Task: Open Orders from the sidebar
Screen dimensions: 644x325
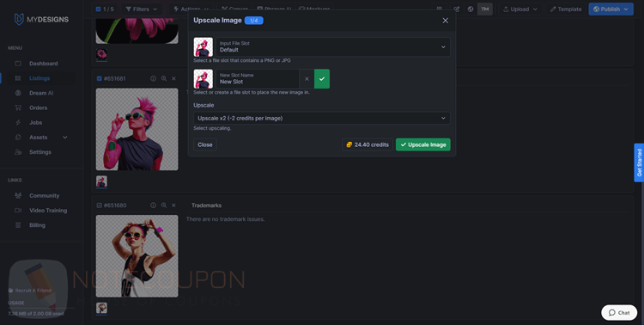Action: [38, 107]
